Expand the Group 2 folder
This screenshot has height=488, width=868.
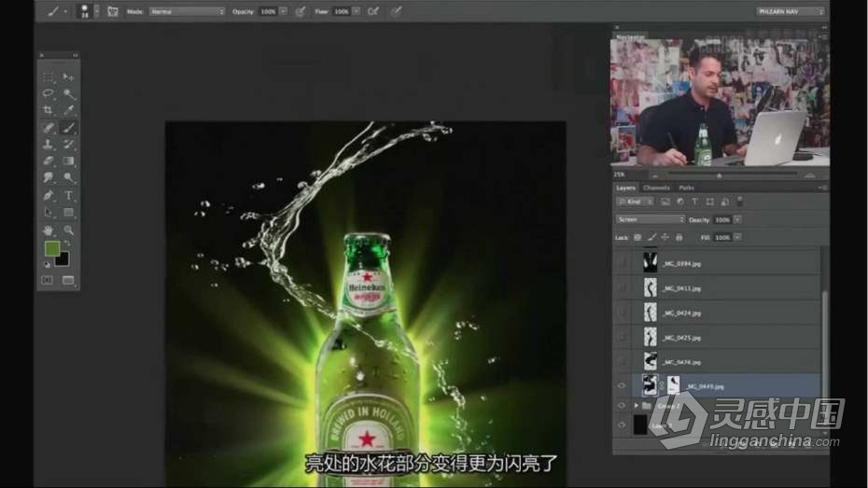636,406
